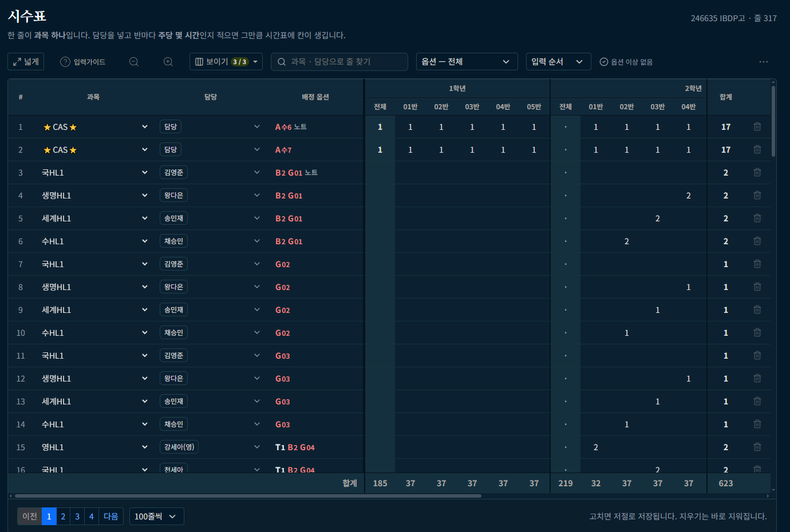
Task: Go to 이전 previous page
Action: [30, 517]
